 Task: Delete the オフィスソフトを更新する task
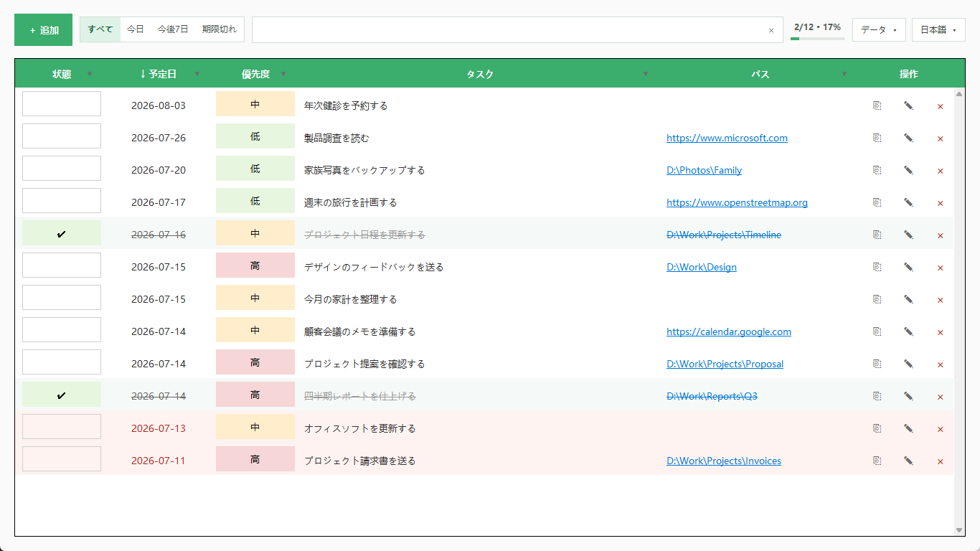click(940, 429)
